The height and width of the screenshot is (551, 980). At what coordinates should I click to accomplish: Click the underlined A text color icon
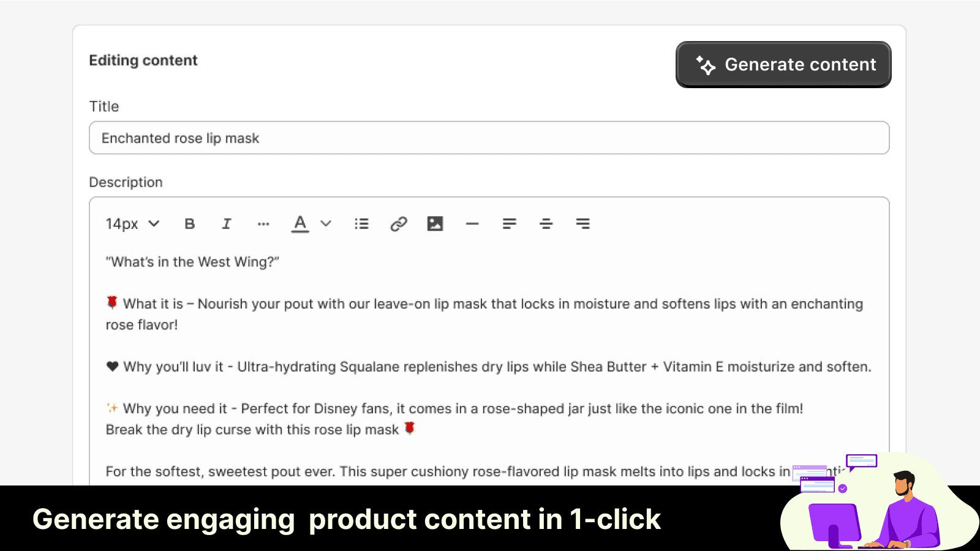coord(300,223)
